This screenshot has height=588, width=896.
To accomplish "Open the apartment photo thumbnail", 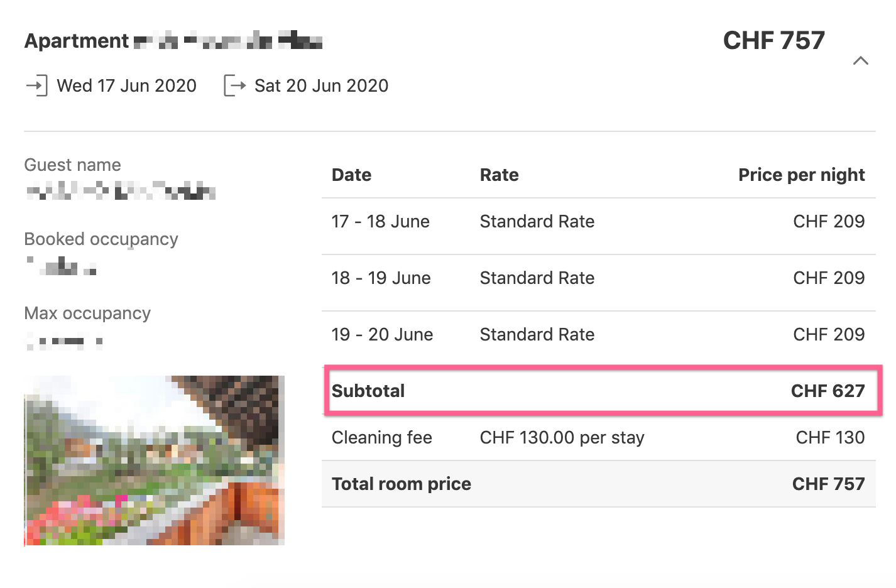I will 154,459.
